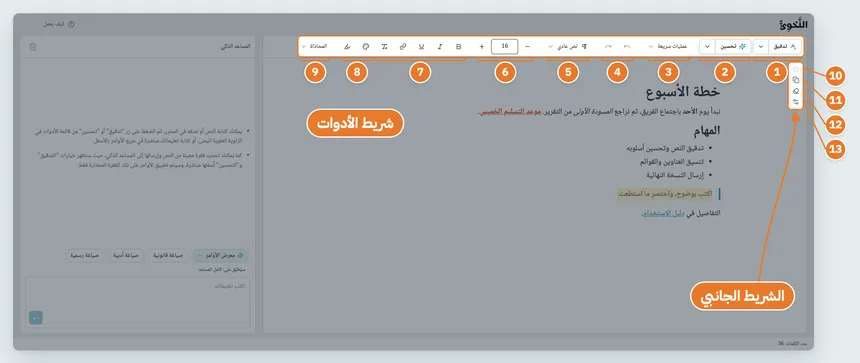Click the red text موعد التسليم الخميس
The image size is (860, 363).
point(510,112)
